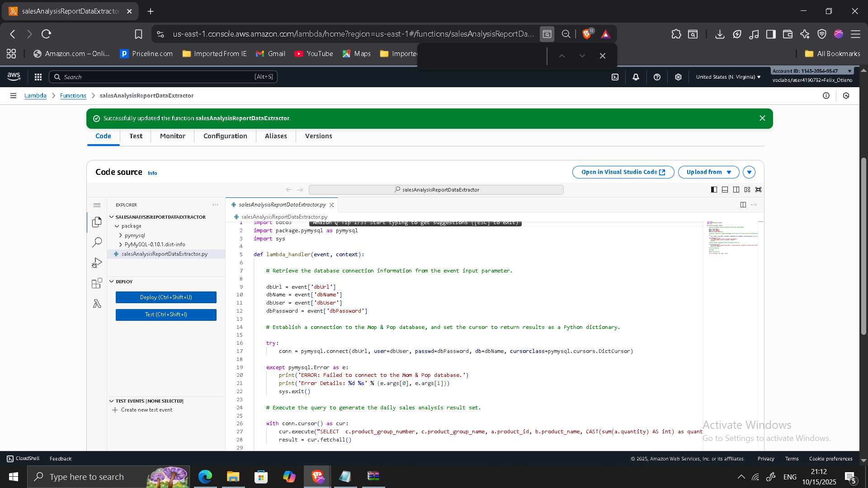
Task: Switch to the Monitor tab
Action: (172, 136)
